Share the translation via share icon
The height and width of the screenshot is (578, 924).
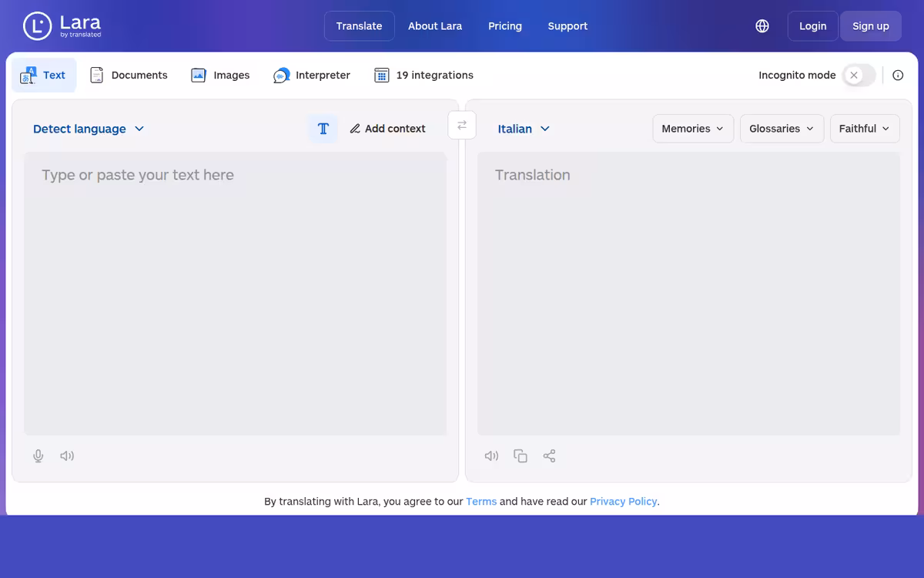549,456
